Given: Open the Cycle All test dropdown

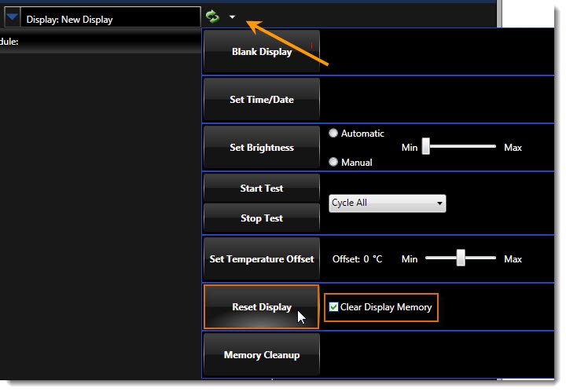Looking at the screenshot, I should (x=387, y=203).
